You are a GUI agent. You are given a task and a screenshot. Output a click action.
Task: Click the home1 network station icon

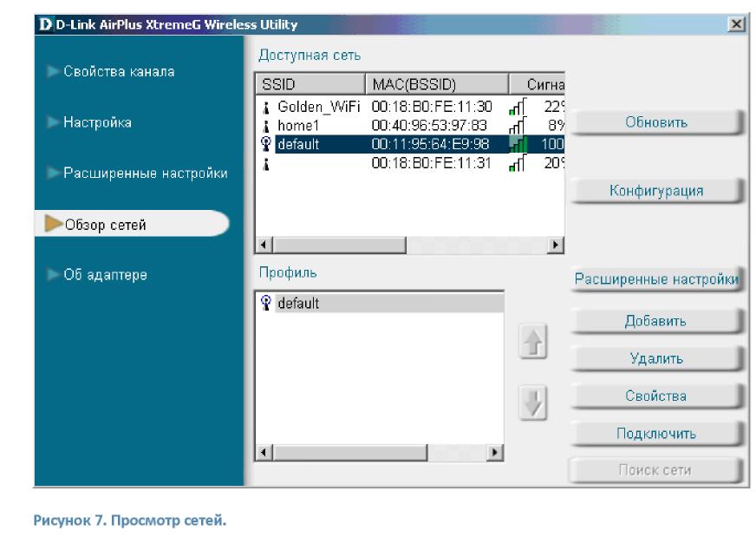pos(265,126)
